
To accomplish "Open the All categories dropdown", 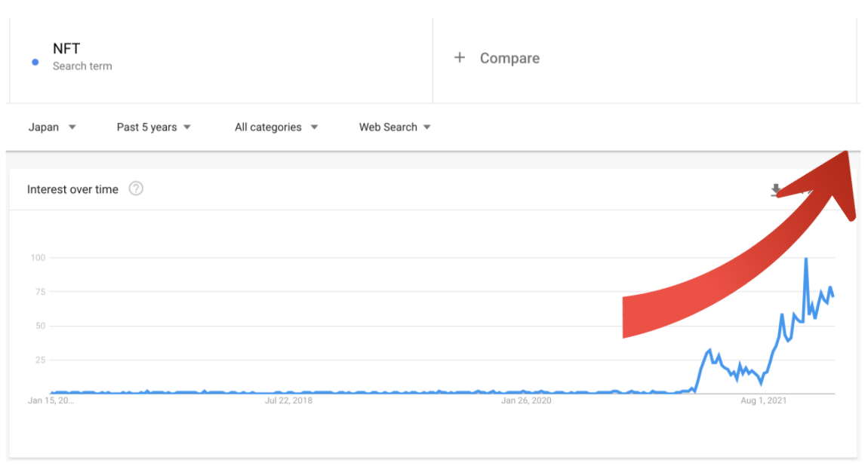I will (276, 127).
